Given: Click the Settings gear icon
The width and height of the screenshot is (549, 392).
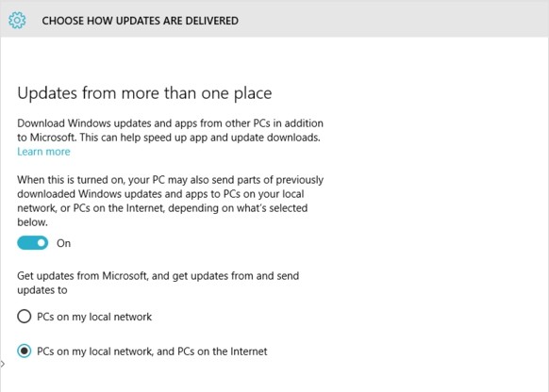Looking at the screenshot, I should (17, 21).
